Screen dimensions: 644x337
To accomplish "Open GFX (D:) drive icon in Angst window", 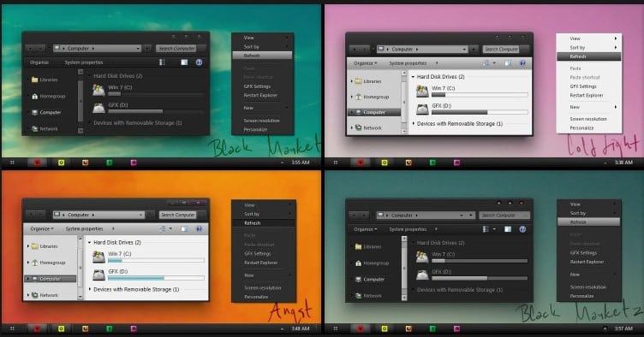I will click(98, 275).
